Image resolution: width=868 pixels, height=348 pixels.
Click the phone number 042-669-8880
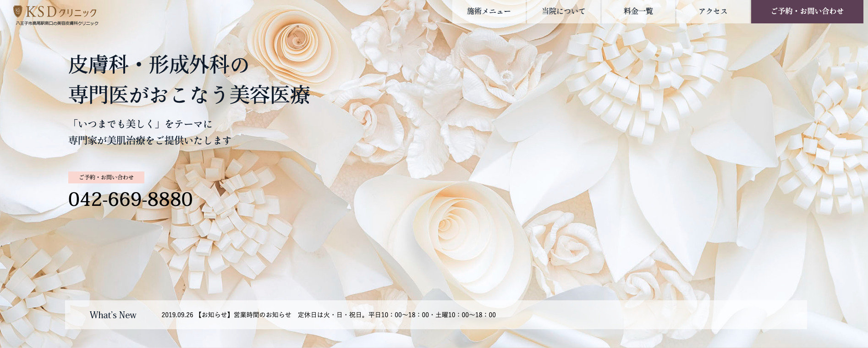(x=131, y=199)
